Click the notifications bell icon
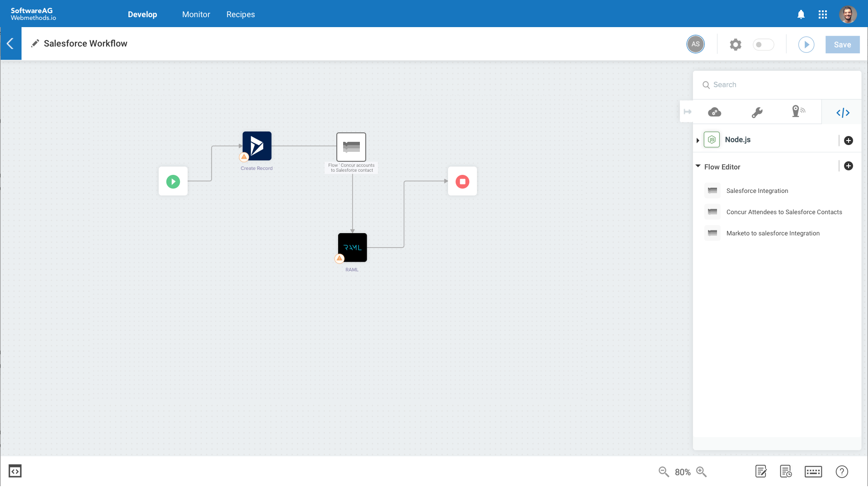 pos(801,14)
